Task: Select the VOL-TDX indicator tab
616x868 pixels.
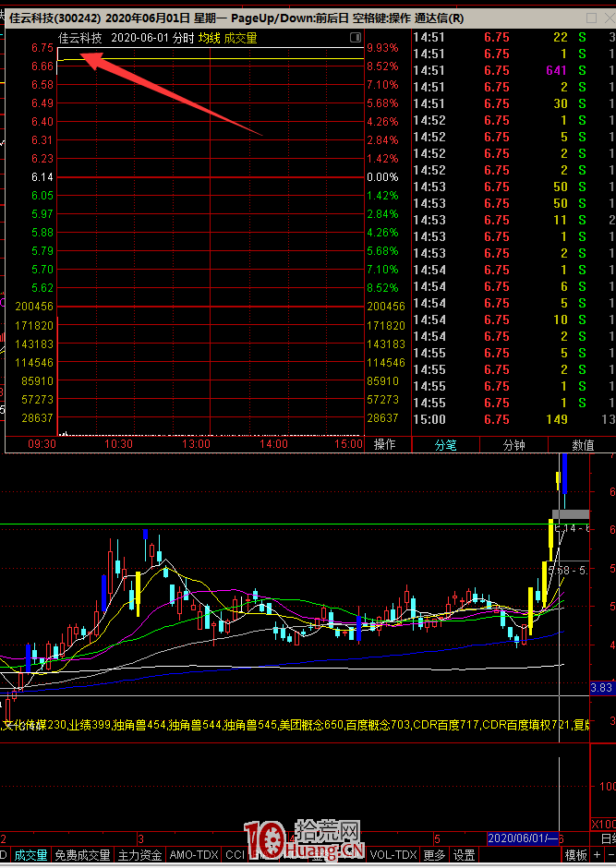Action: click(393, 855)
